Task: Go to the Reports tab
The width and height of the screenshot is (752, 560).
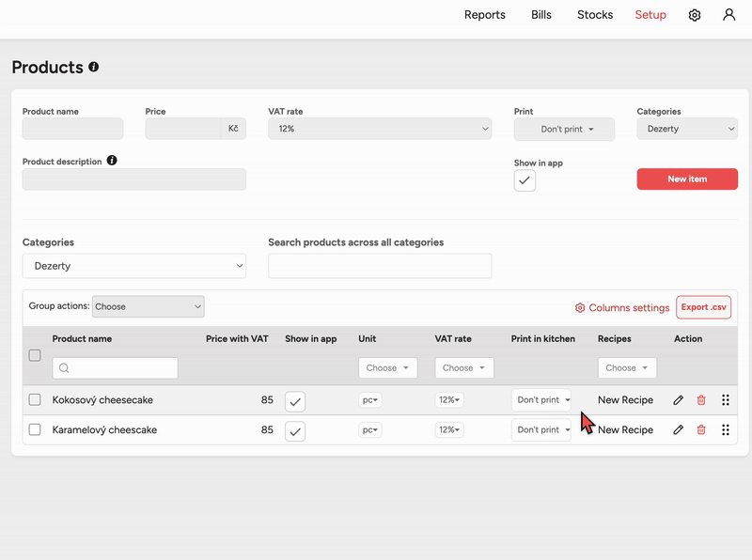Action: tap(484, 15)
